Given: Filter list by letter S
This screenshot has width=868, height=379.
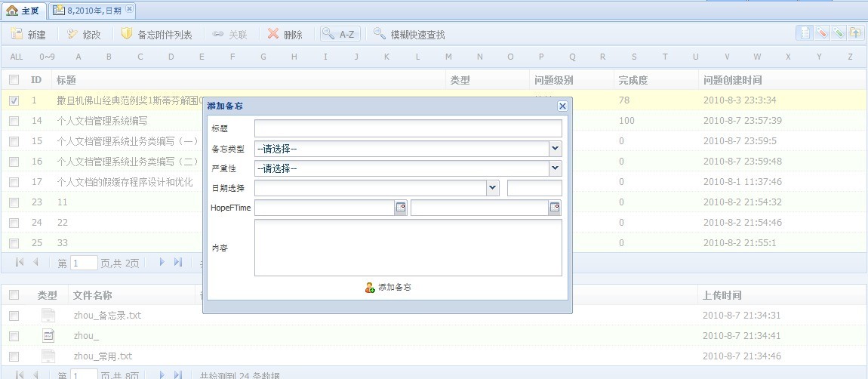Looking at the screenshot, I should (634, 57).
